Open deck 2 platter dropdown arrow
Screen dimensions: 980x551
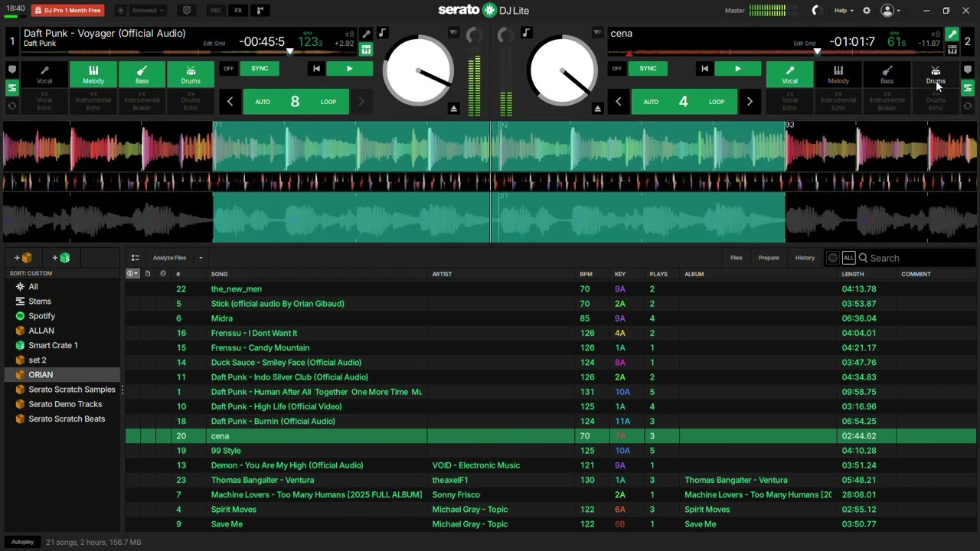[597, 33]
